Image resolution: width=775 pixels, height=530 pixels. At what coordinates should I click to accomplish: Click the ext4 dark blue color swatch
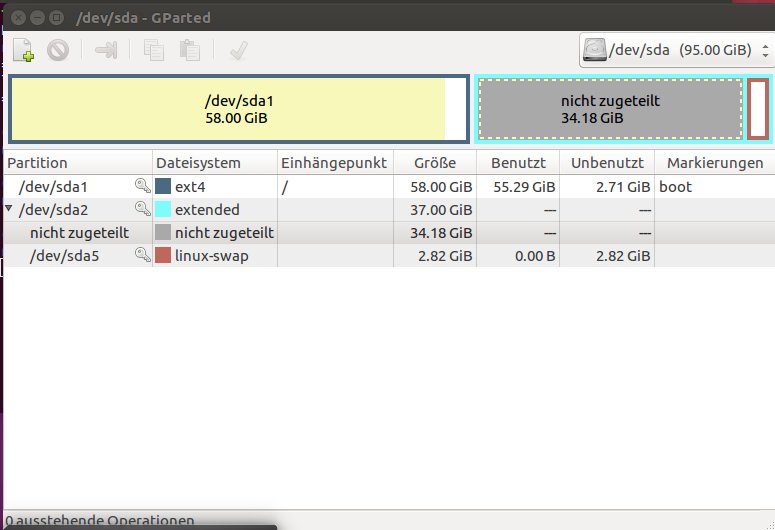click(163, 186)
